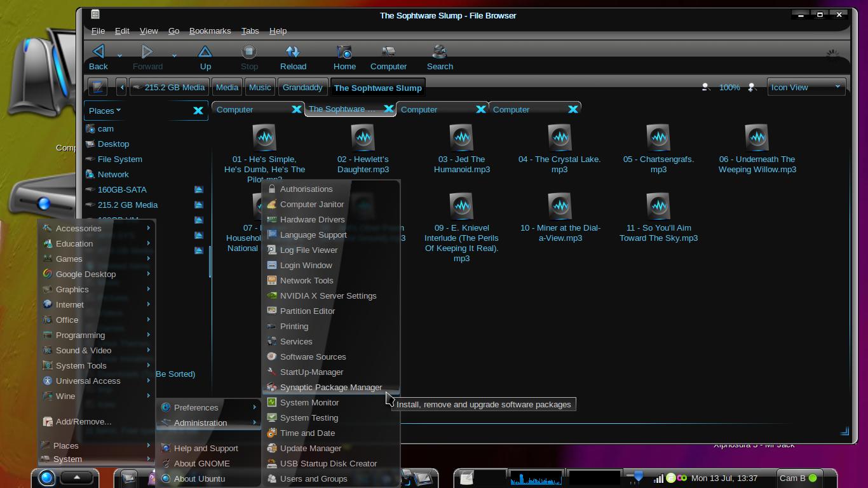Click the Reload toolbar icon
This screenshot has width=868, height=488.
pyautogui.click(x=293, y=51)
